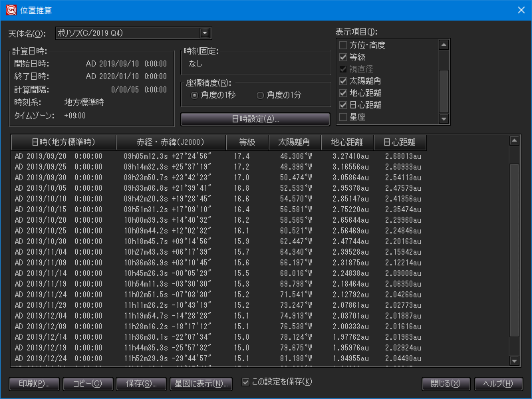This screenshot has height=399, width=532.
Task: Open ヘルプ with the help button
Action: (x=499, y=384)
